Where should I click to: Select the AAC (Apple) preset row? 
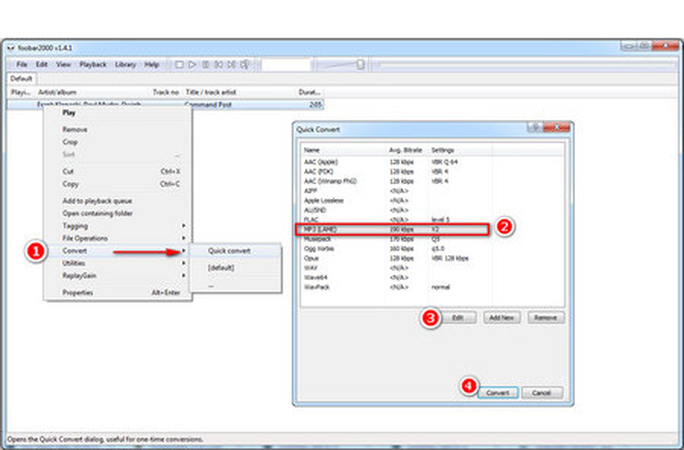click(x=432, y=162)
